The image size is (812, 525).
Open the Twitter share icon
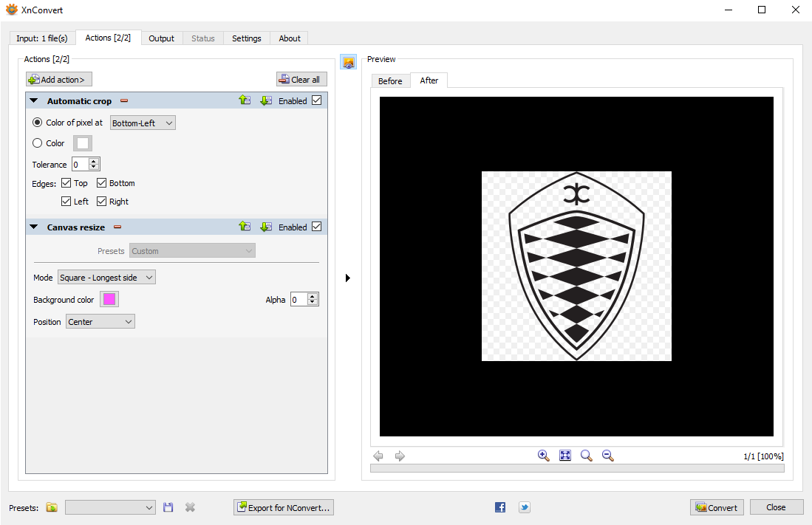point(524,507)
